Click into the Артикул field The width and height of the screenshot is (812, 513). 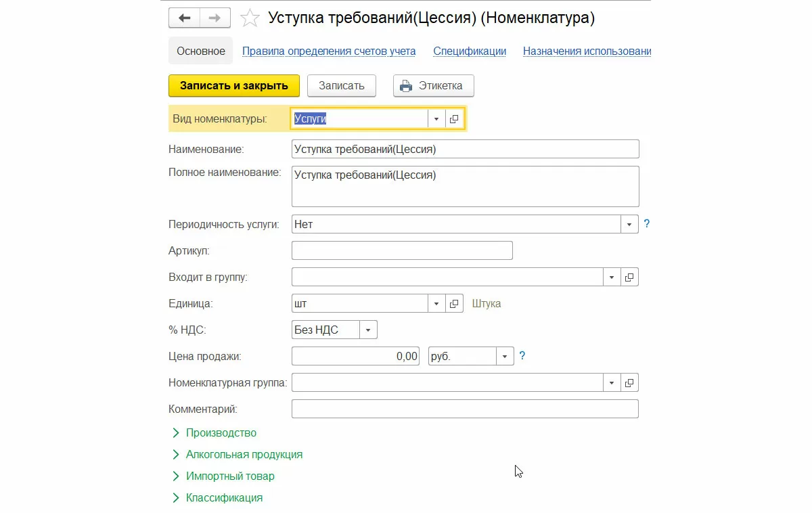click(402, 250)
